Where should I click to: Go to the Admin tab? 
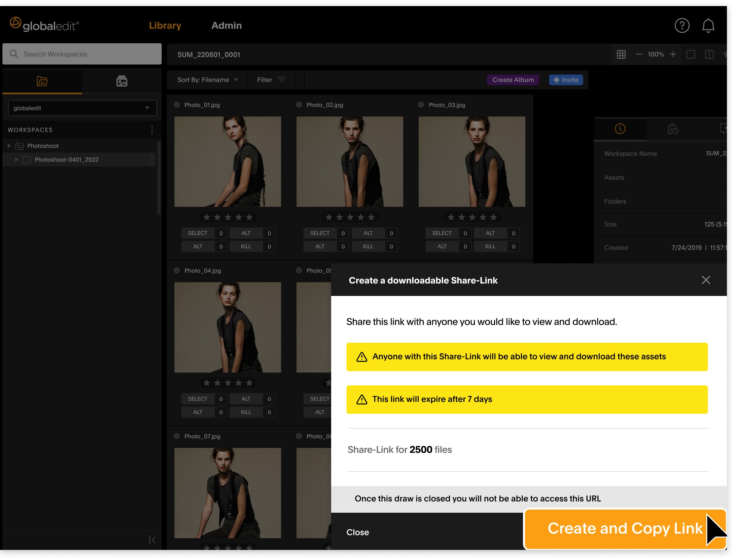click(x=226, y=26)
